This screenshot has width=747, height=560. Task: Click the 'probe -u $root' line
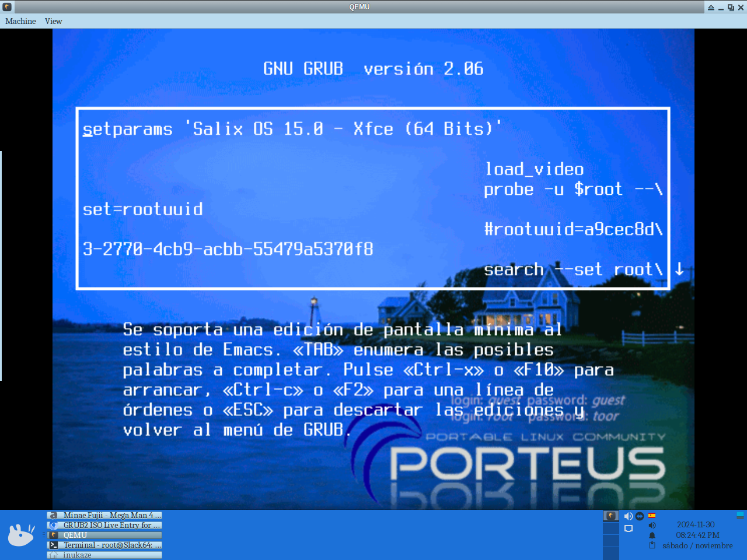pos(573,189)
